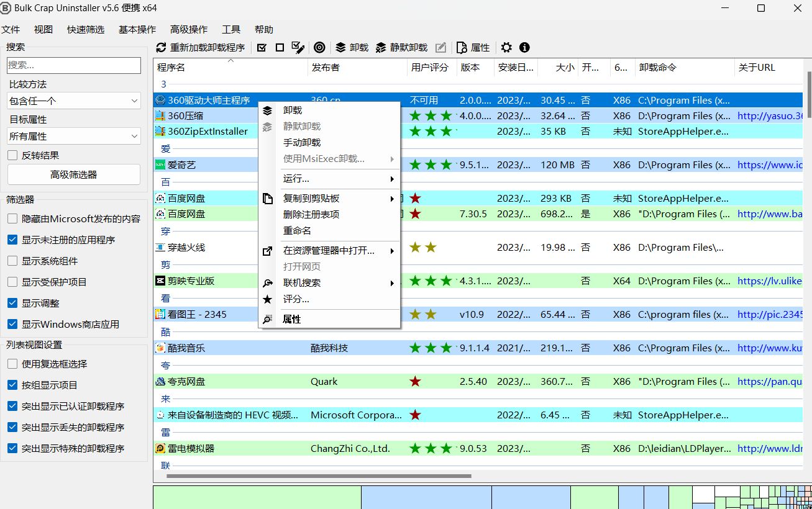This screenshot has width=812, height=509.
Task: Check 显示系统组件 option
Action: pyautogui.click(x=12, y=261)
